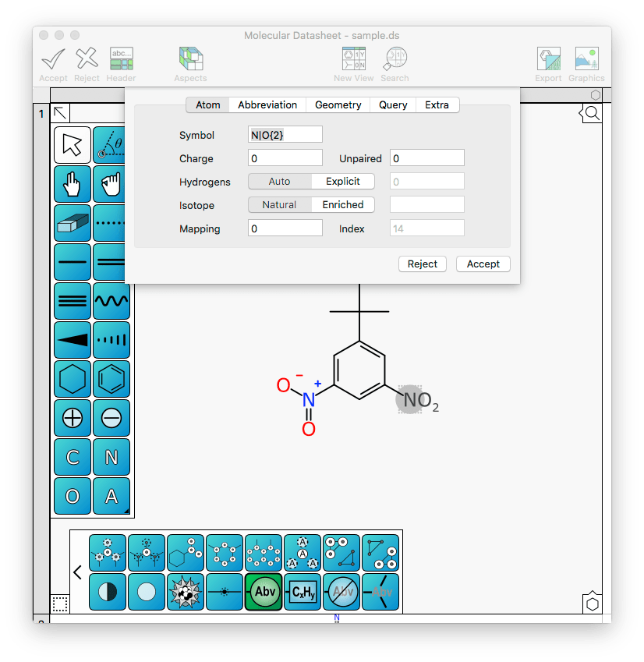Screen dimensions: 644x662
Task: Choose the wavy bond tool
Action: tap(111, 301)
